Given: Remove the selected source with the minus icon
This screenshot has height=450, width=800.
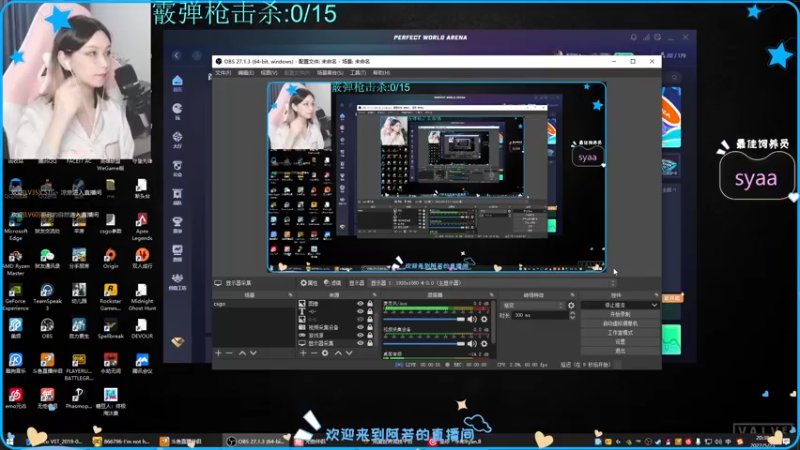Looking at the screenshot, I should (x=314, y=353).
